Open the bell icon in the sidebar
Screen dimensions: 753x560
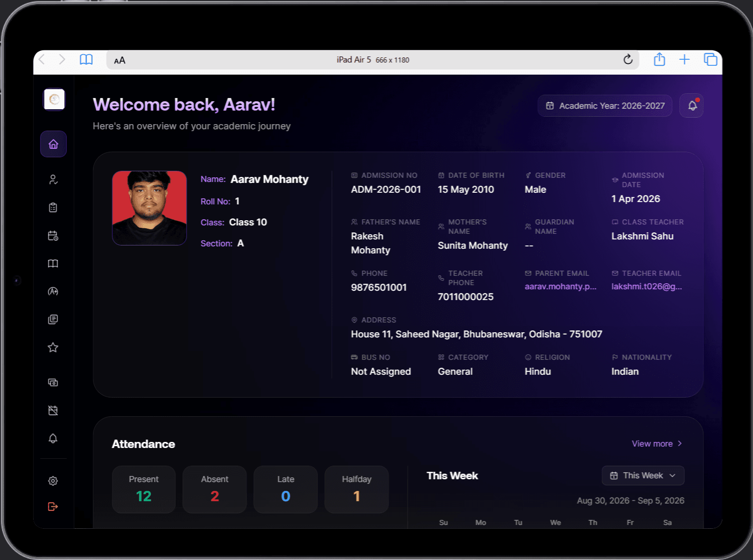click(x=53, y=439)
